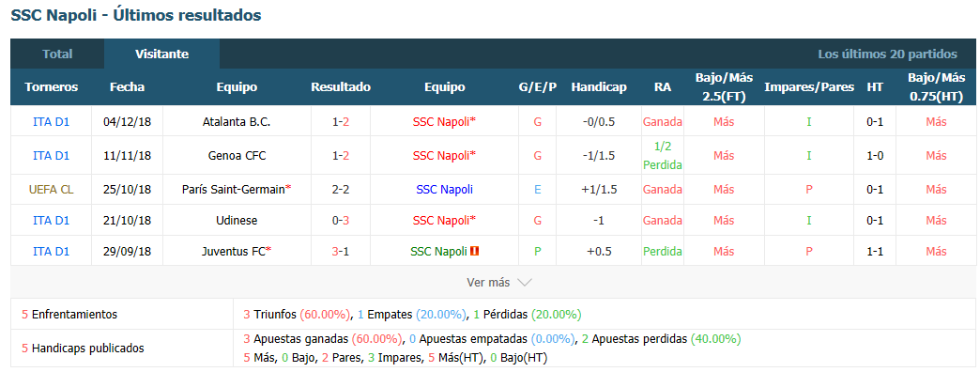Switch to the Total tab

pos(57,54)
